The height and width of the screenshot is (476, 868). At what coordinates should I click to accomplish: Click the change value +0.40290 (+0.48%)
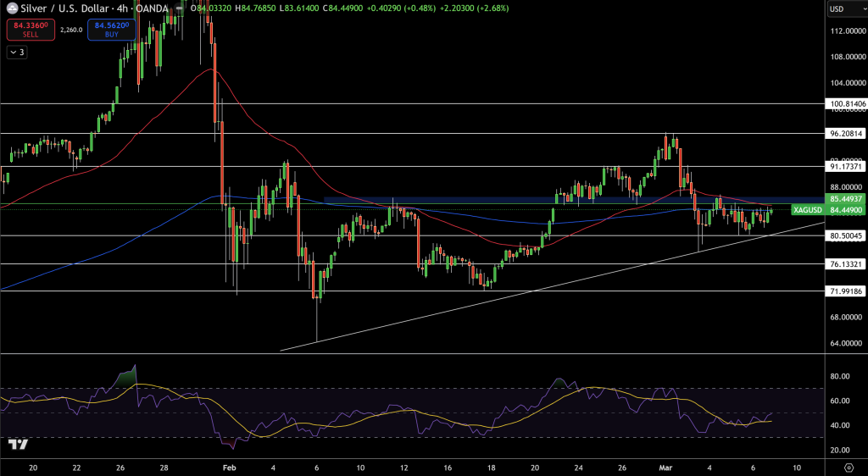coord(399,8)
